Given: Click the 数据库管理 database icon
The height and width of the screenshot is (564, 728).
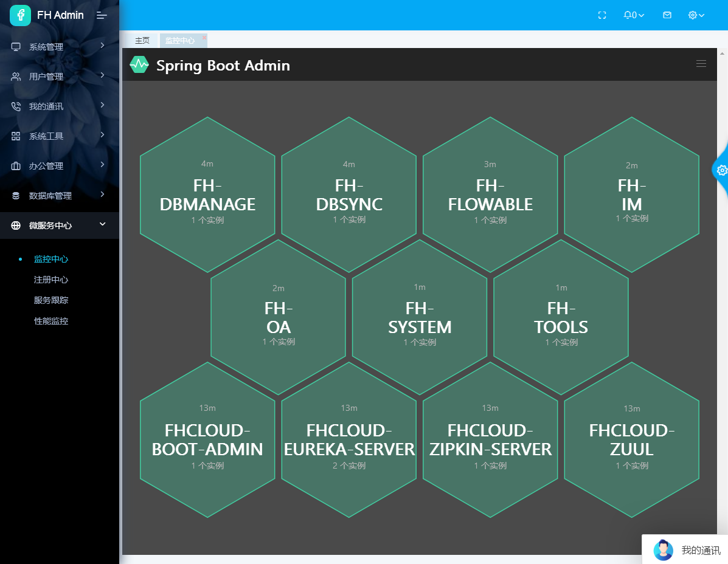Looking at the screenshot, I should (16, 196).
